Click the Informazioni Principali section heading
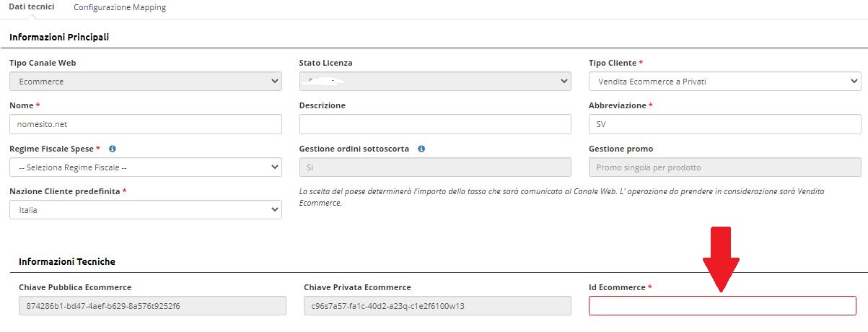 point(59,37)
